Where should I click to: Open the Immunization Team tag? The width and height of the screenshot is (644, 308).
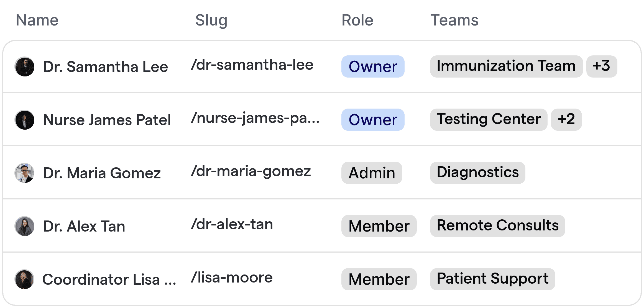[x=506, y=66]
